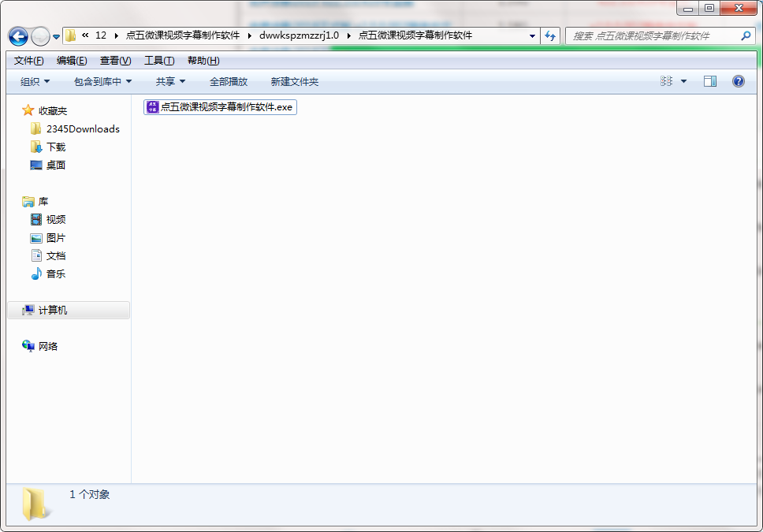Maximize the explorer window

709,8
